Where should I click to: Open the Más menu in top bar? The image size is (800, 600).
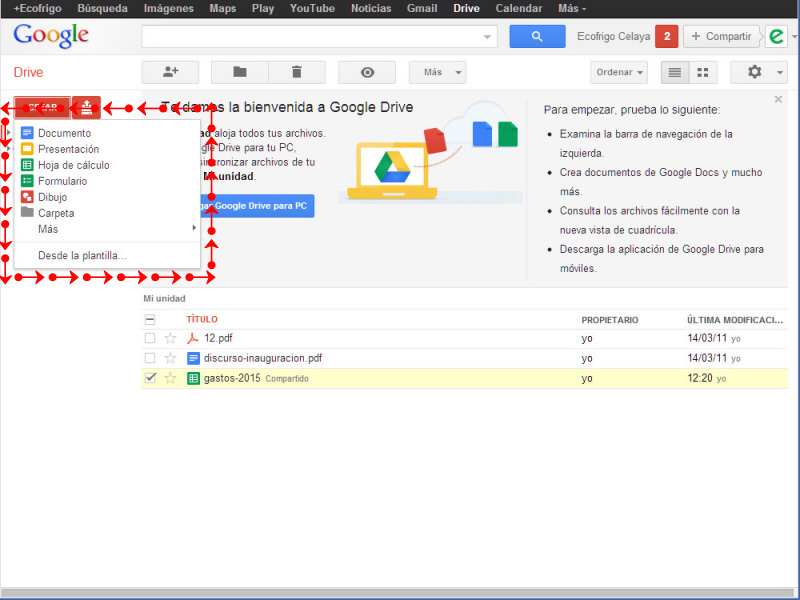click(x=572, y=9)
